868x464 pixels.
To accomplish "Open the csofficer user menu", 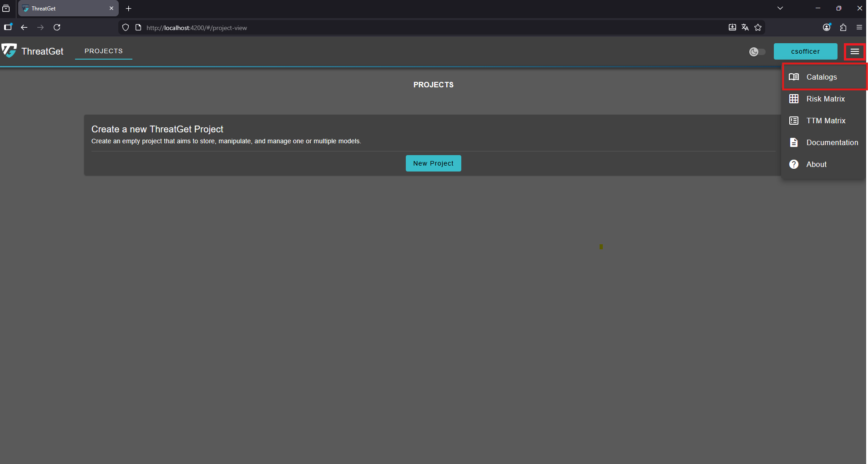I will click(805, 51).
